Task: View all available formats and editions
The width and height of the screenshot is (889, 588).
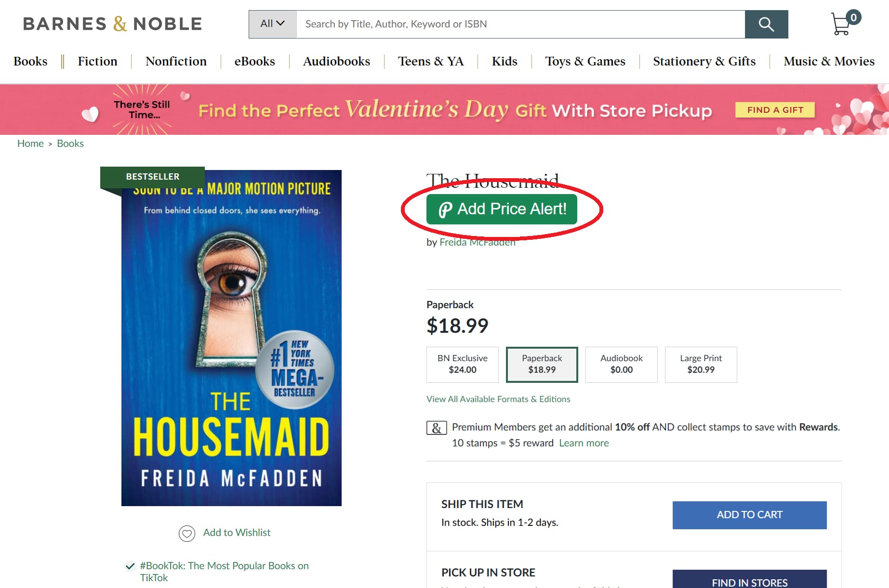Action: click(498, 399)
